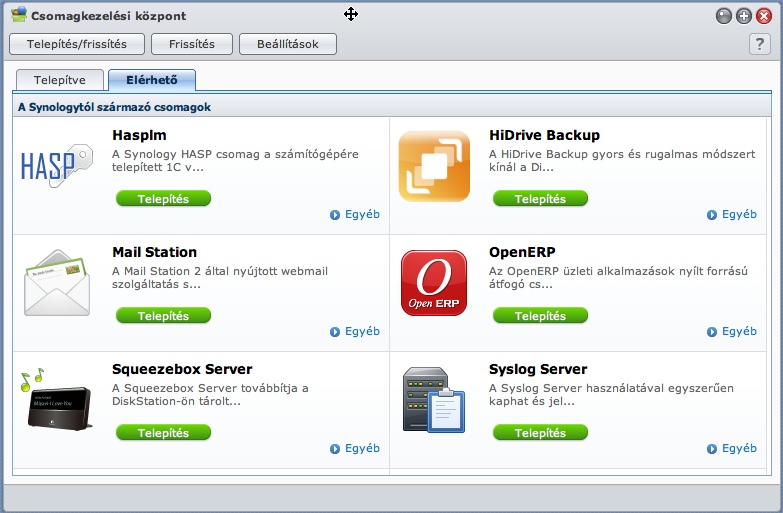Click 'A Synologytól származó csomagok' header

pyautogui.click(x=114, y=107)
